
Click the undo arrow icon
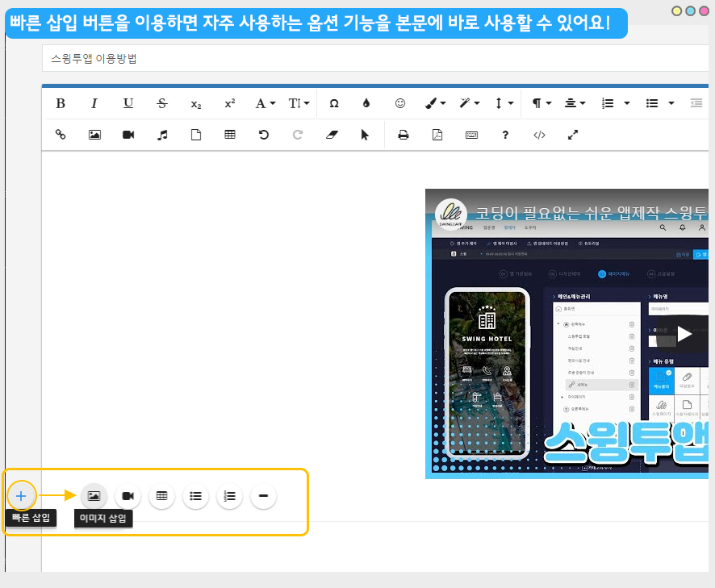click(x=264, y=135)
